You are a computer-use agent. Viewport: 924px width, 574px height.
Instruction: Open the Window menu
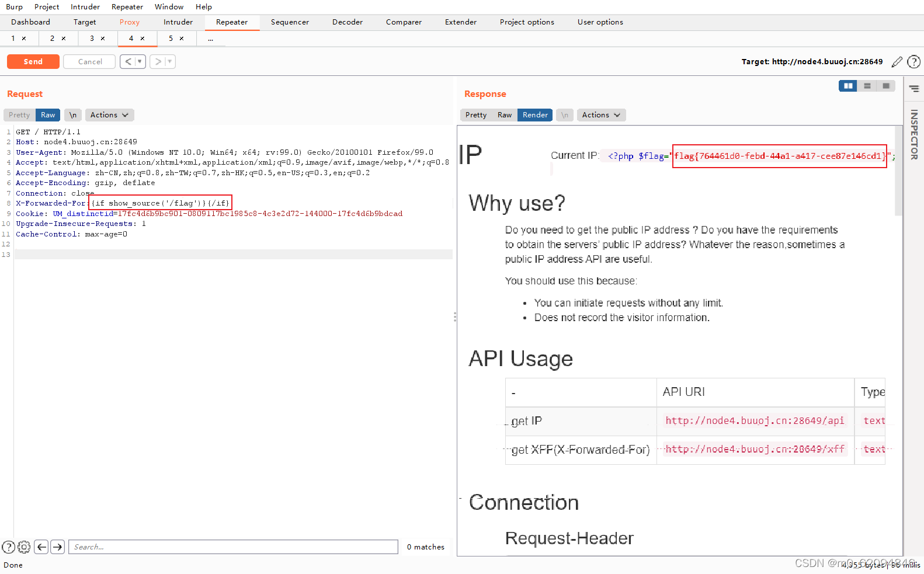point(169,7)
